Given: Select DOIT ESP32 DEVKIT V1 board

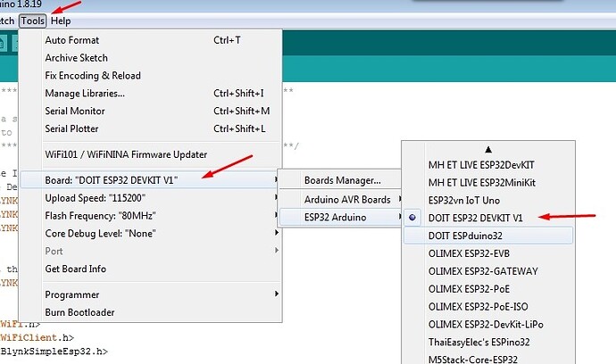Looking at the screenshot, I should (488, 218).
